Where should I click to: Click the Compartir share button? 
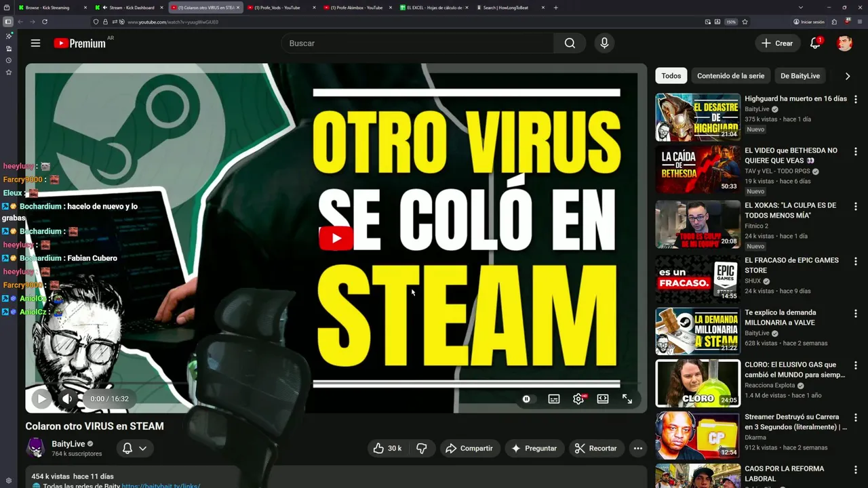(469, 448)
